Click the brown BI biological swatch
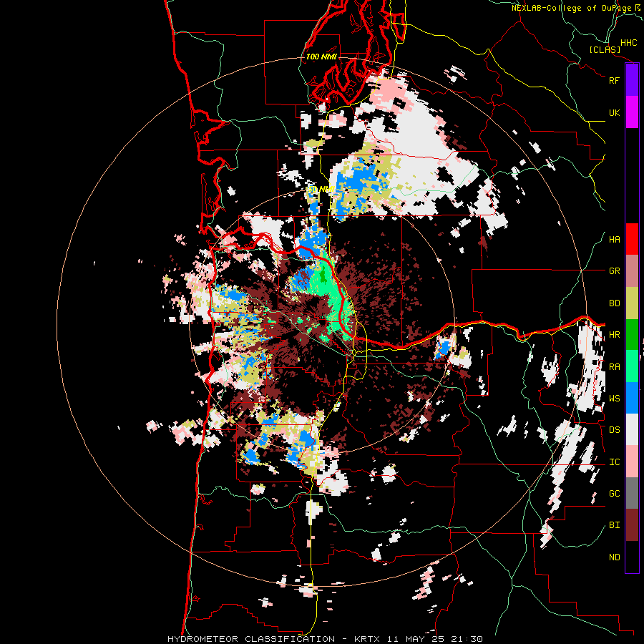644x644 pixels. pos(632,525)
